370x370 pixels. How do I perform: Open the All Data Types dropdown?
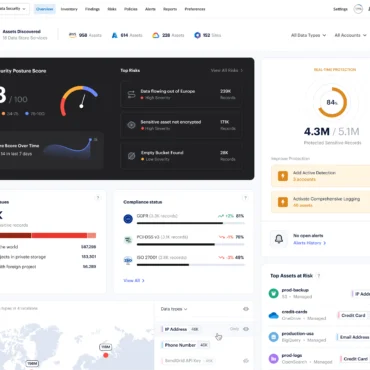tap(308, 35)
